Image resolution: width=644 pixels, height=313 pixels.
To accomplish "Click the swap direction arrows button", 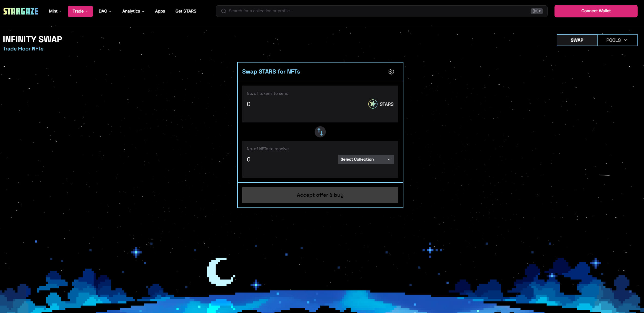I will pyautogui.click(x=320, y=132).
